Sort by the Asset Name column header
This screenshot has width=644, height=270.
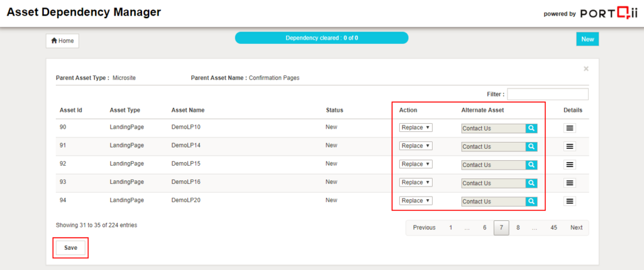click(187, 110)
